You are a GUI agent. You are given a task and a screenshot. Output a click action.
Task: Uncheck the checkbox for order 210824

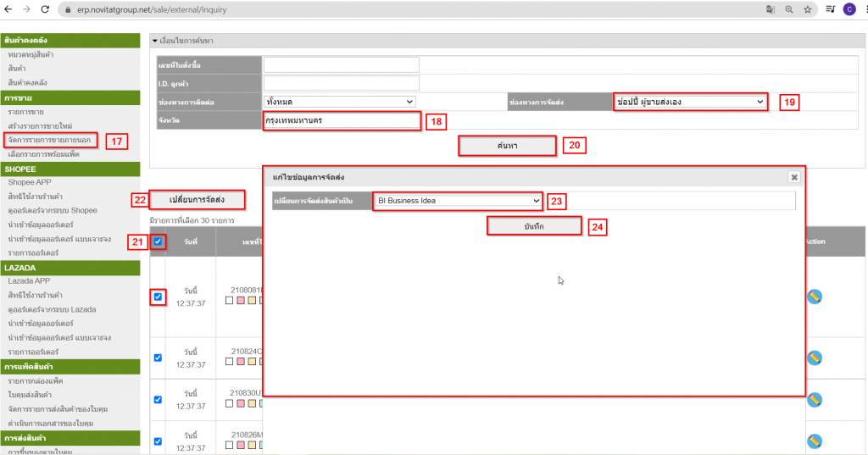[159, 358]
